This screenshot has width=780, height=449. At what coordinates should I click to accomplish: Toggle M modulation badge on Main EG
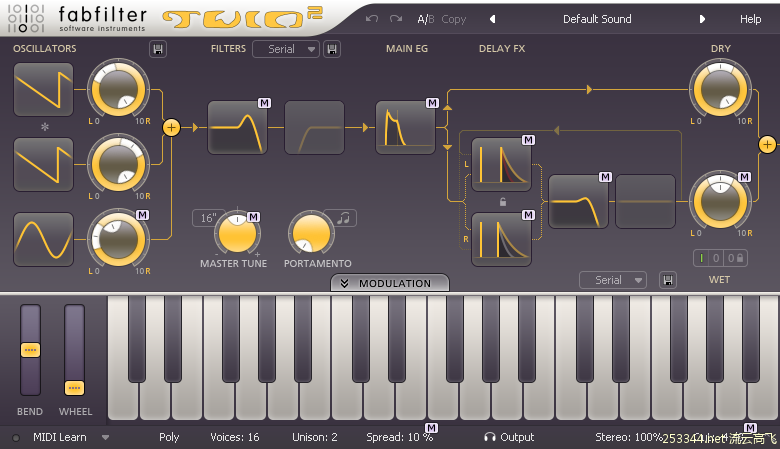432,103
